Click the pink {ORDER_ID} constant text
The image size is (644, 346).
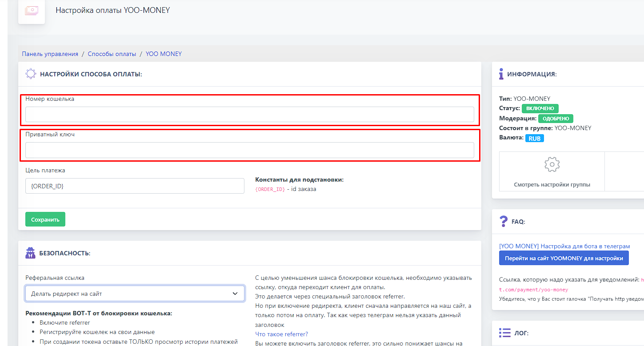pyautogui.click(x=270, y=189)
